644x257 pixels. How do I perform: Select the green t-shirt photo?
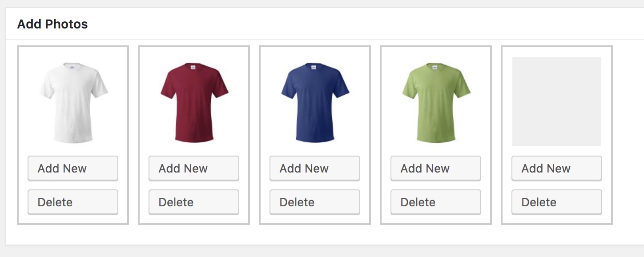coord(436,103)
